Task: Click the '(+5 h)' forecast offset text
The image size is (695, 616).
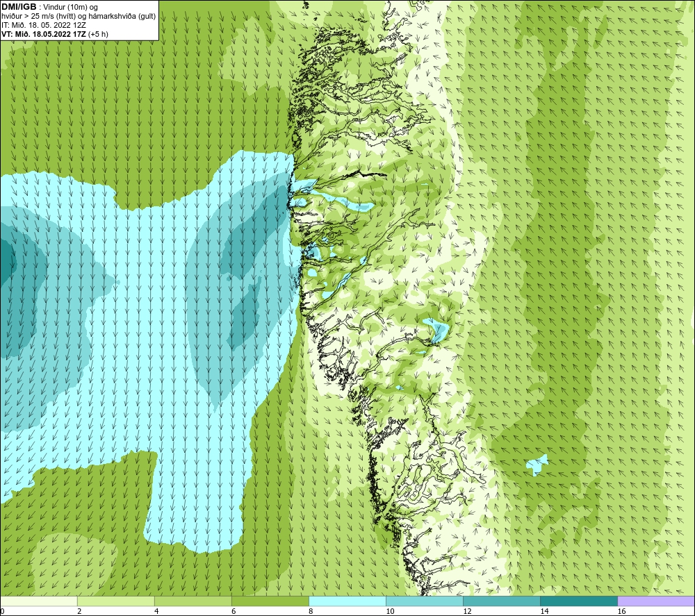Action: click(x=99, y=34)
